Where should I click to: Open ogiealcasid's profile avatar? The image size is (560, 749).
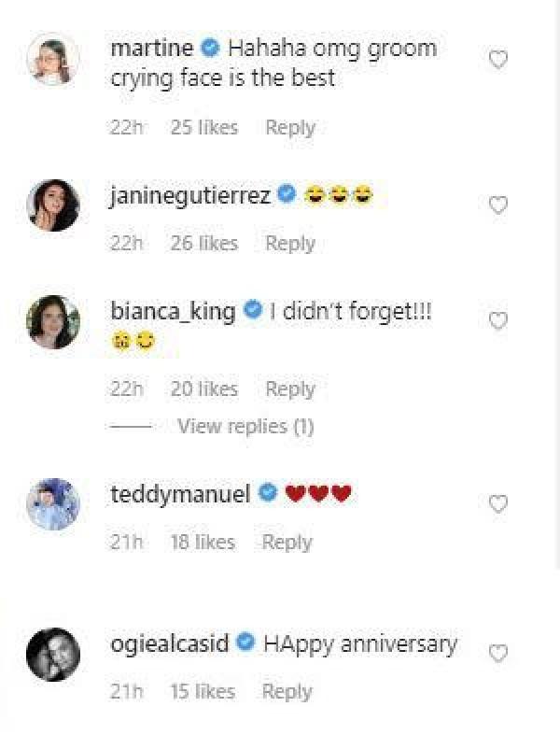click(53, 654)
